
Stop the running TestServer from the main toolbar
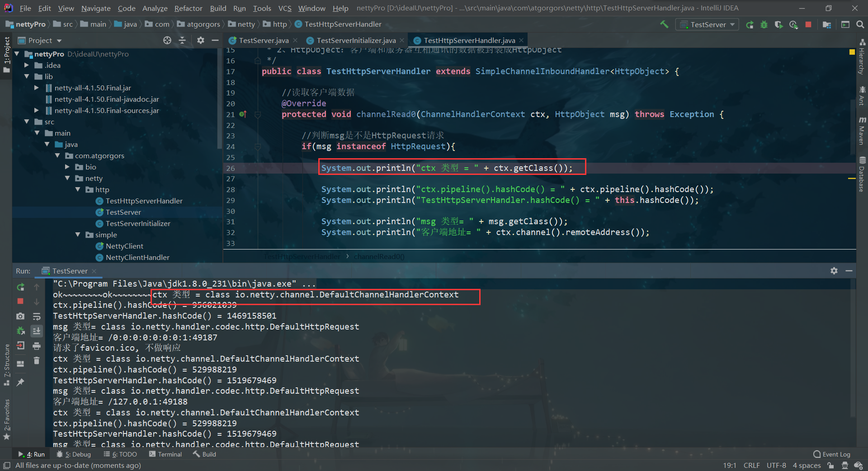808,24
